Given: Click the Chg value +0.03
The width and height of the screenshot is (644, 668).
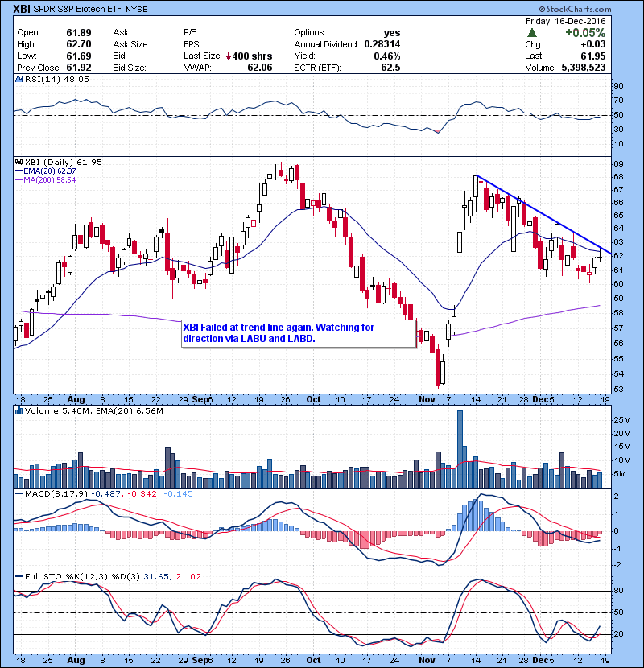Looking at the screenshot, I should click(592, 44).
